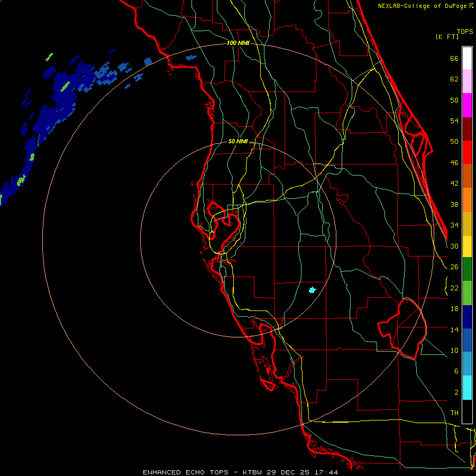Click the NEXLAB-College of DuPage label
Image resolution: width=476 pixels, height=476 pixels.
tap(423, 6)
